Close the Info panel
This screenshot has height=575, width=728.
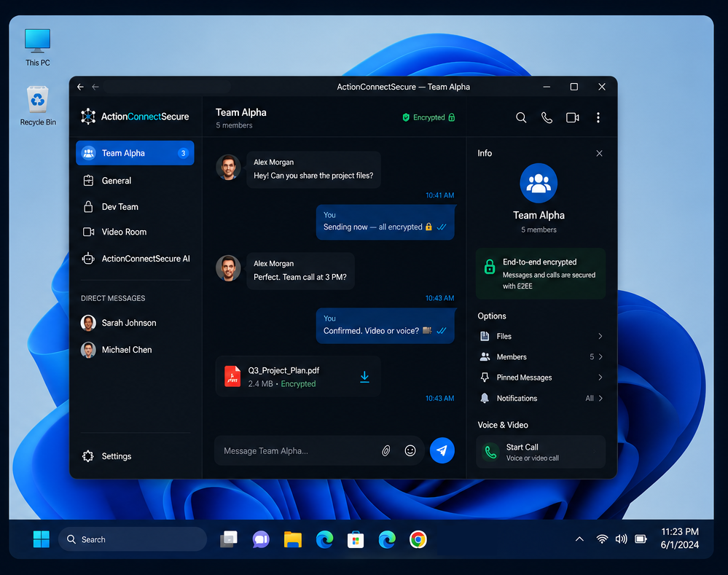(x=600, y=153)
